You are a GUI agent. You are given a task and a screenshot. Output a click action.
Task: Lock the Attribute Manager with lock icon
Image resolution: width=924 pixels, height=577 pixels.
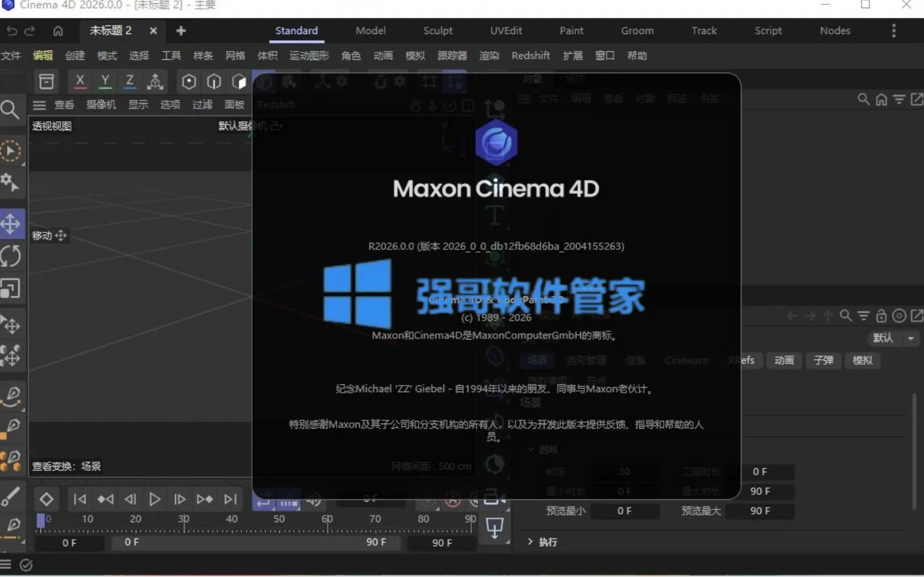(x=882, y=315)
